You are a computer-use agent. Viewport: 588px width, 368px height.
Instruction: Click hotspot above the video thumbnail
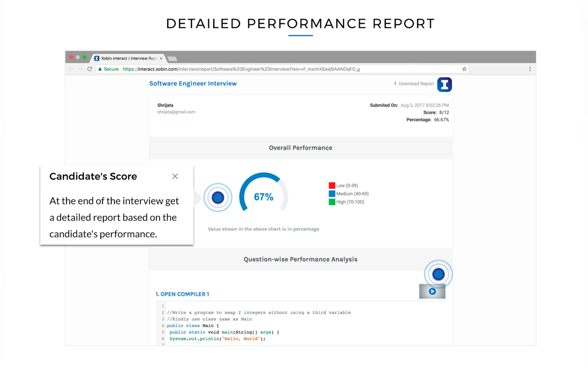[x=438, y=274]
